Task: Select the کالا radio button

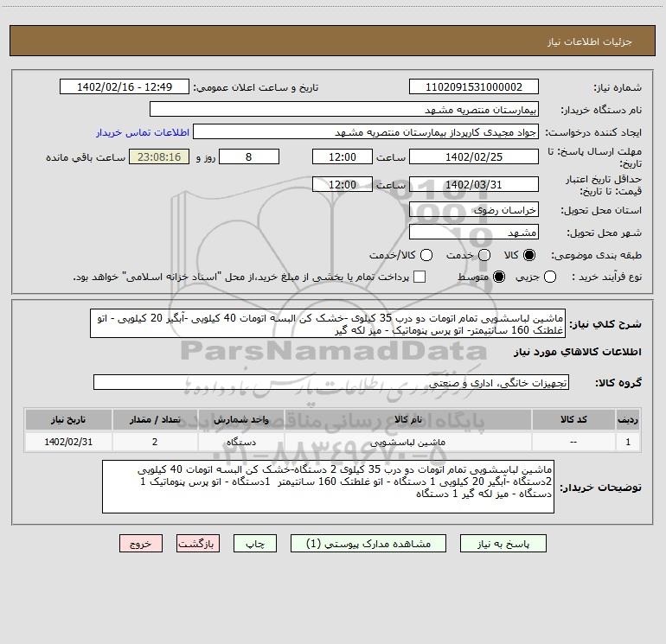Action: click(529, 255)
